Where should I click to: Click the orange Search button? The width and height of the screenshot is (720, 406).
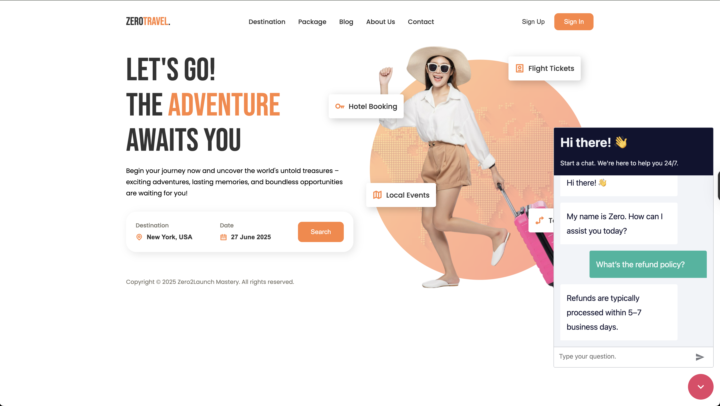(321, 232)
